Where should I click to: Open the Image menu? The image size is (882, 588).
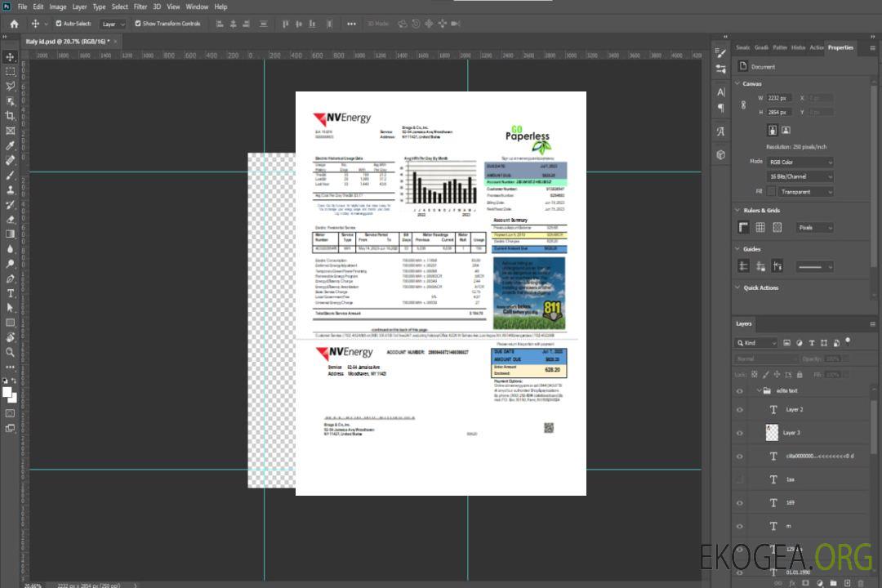(x=57, y=7)
